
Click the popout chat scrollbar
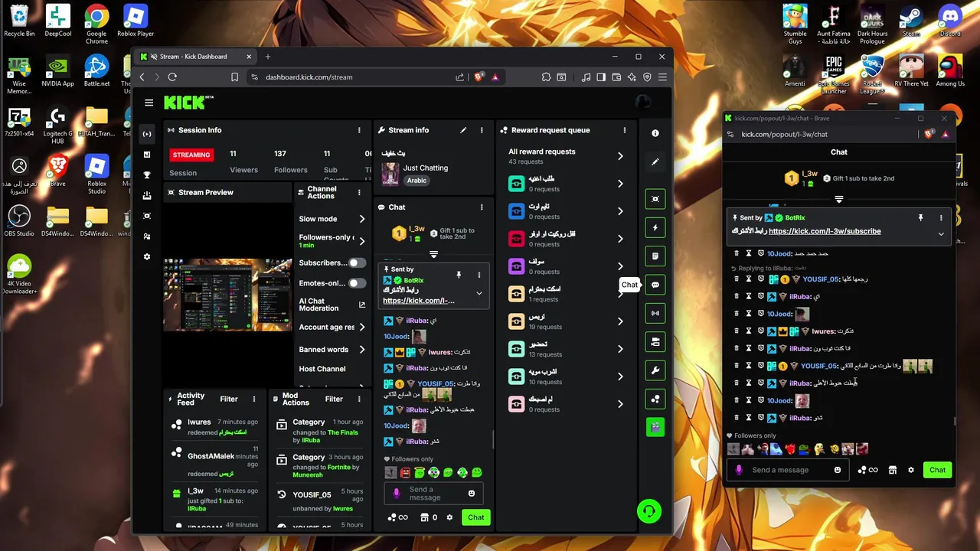click(x=954, y=421)
